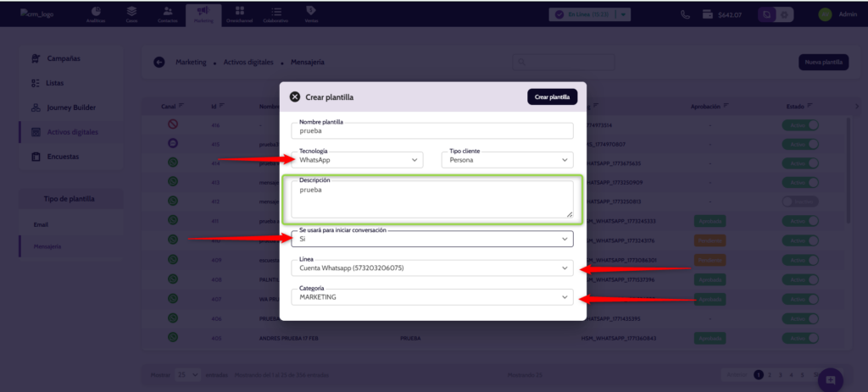
Task: Expand the Categoría dropdown set to MARKETING
Action: 432,297
